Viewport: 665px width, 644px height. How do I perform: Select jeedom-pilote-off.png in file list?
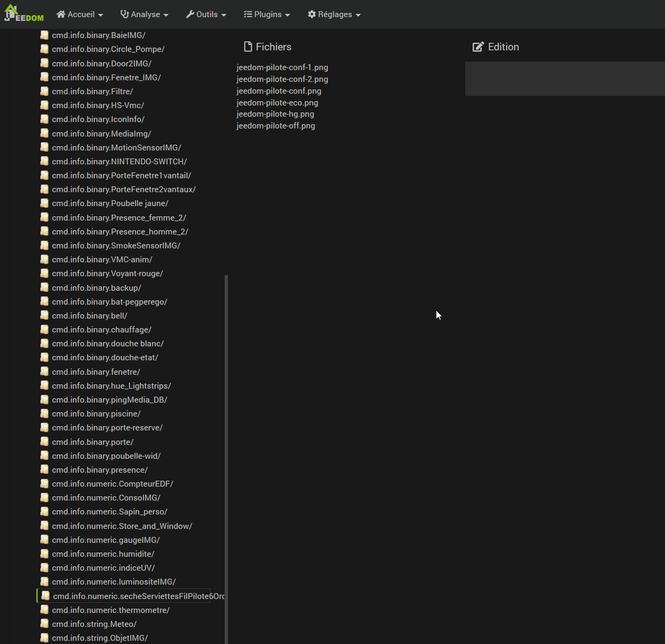click(276, 126)
